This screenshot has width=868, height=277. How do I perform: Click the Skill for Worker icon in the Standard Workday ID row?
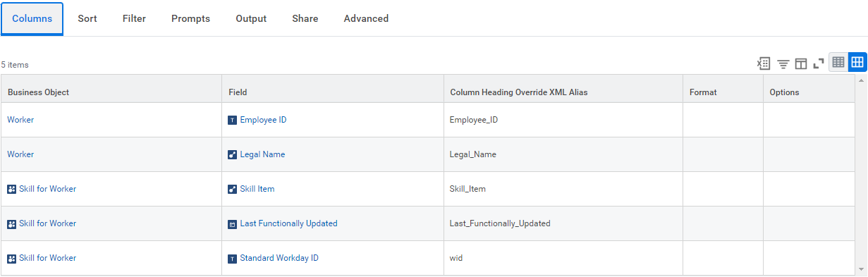click(11, 259)
